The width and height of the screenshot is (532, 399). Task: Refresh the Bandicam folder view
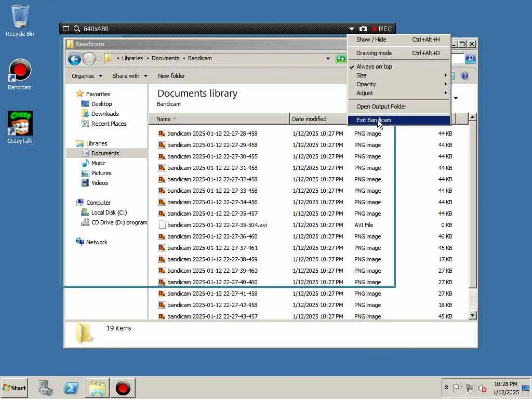pos(341,59)
